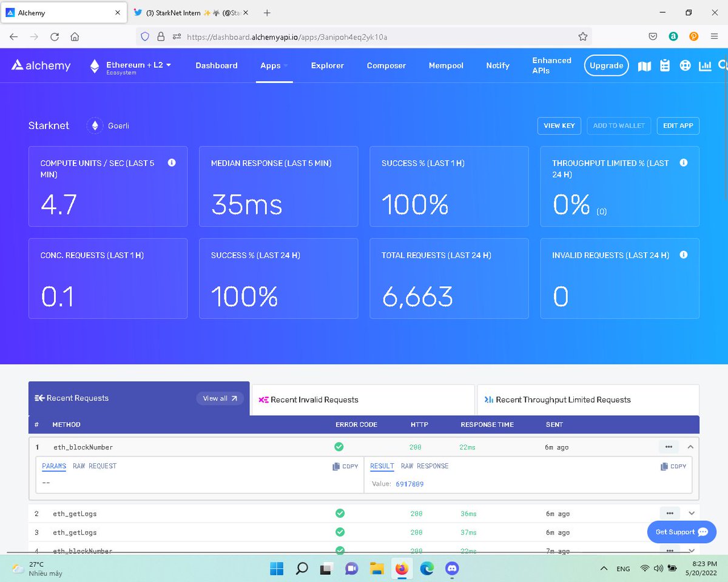Image resolution: width=728 pixels, height=582 pixels.
Task: Open the Windows Start menu
Action: pyautogui.click(x=276, y=569)
